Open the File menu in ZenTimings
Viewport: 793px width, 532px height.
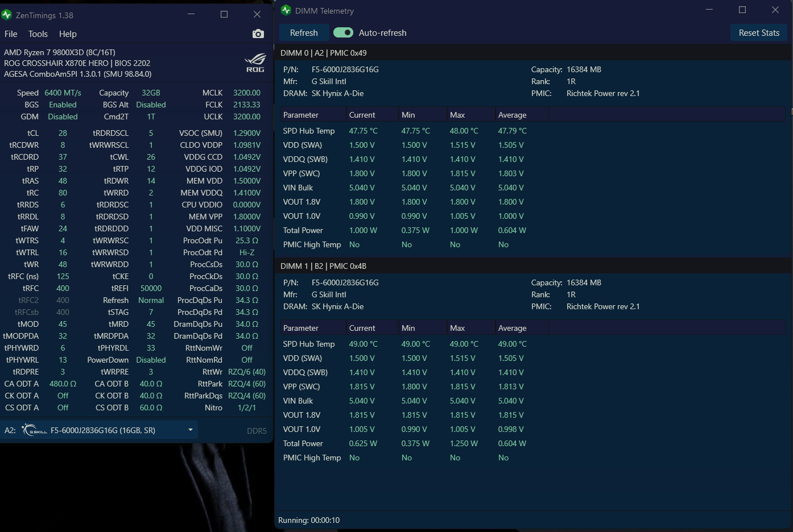point(11,34)
